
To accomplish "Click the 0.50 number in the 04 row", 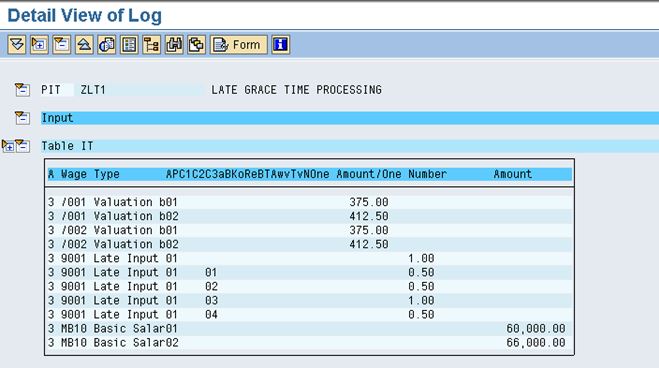I will pos(421,315).
